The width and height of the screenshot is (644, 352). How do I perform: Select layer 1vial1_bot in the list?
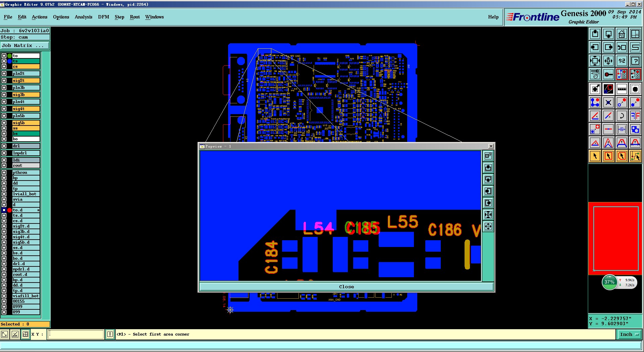26,194
